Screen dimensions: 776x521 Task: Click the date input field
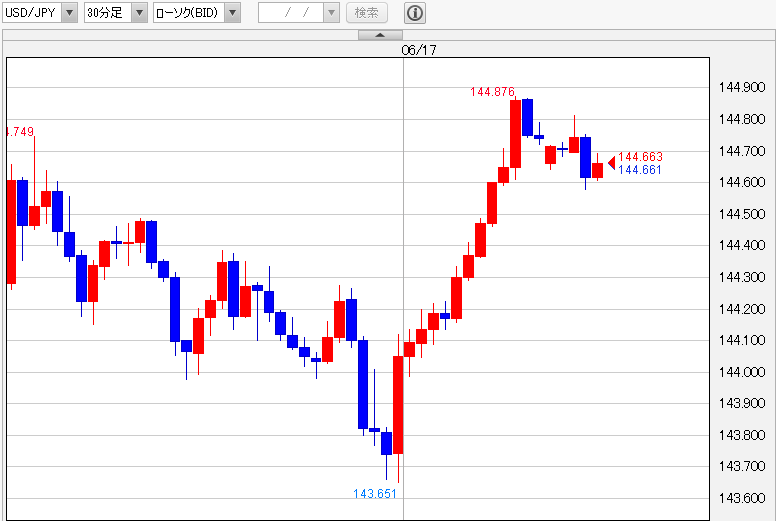[291, 13]
